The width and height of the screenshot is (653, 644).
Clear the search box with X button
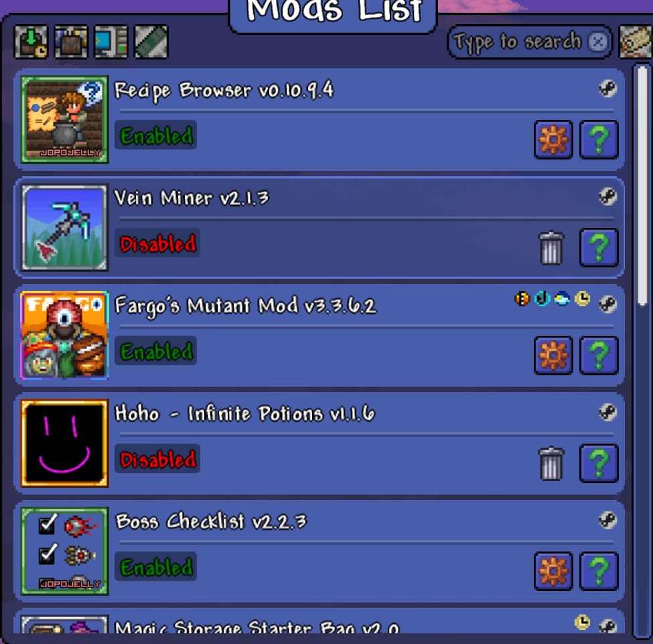598,42
